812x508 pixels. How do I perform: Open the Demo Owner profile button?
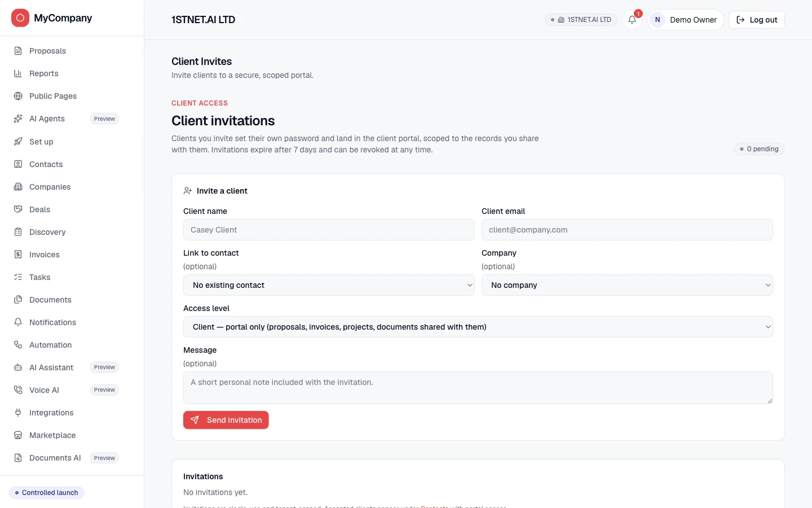686,20
